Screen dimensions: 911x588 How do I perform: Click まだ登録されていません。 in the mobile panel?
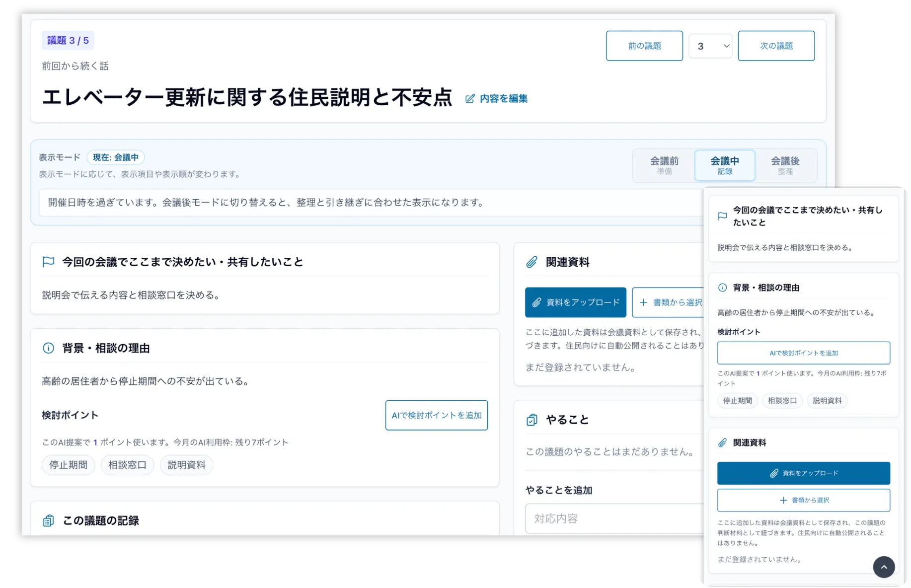coord(760,559)
